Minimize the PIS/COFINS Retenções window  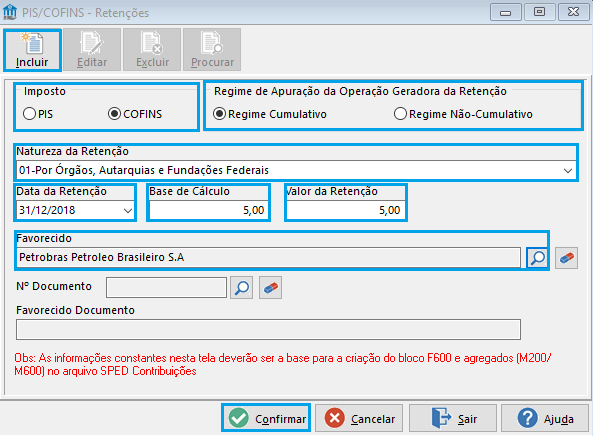506,12
